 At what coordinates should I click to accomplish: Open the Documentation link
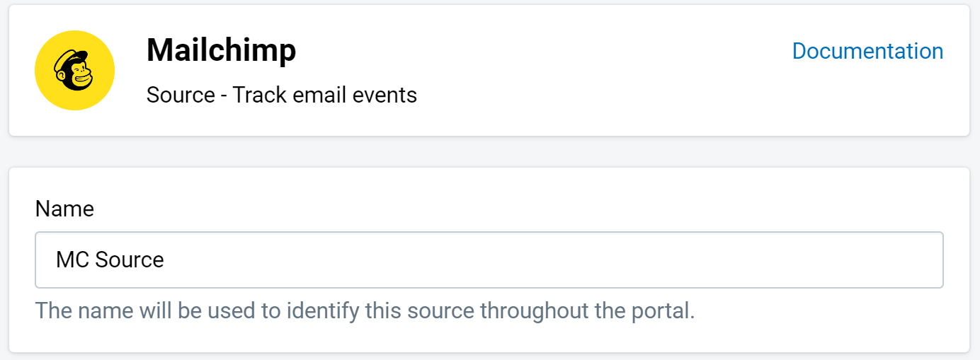click(867, 51)
